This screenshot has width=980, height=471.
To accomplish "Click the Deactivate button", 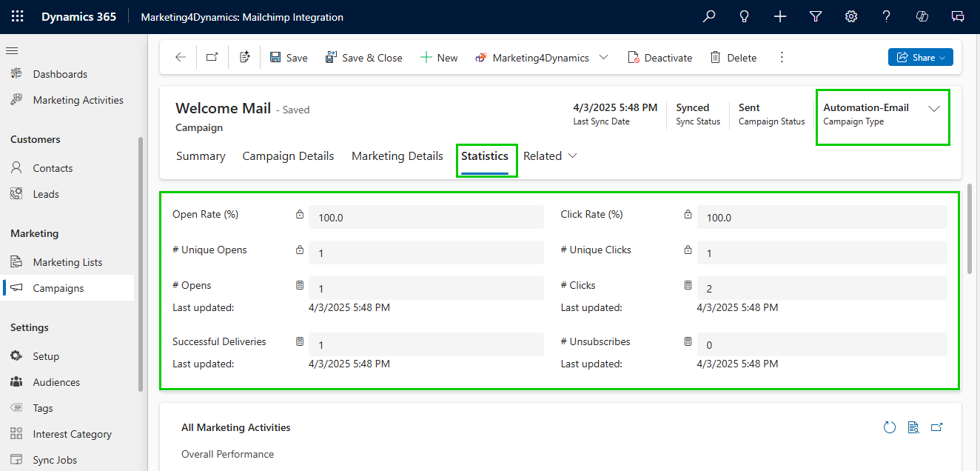I will click(x=660, y=57).
